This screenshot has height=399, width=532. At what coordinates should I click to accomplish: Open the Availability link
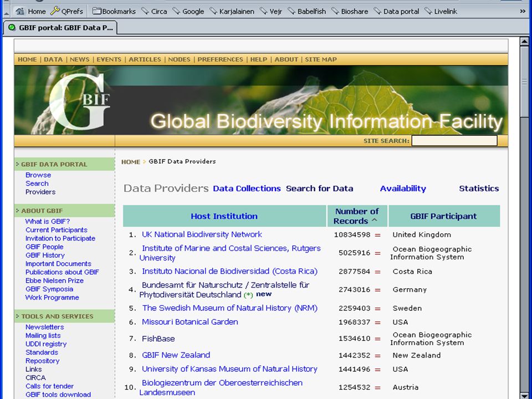click(403, 188)
